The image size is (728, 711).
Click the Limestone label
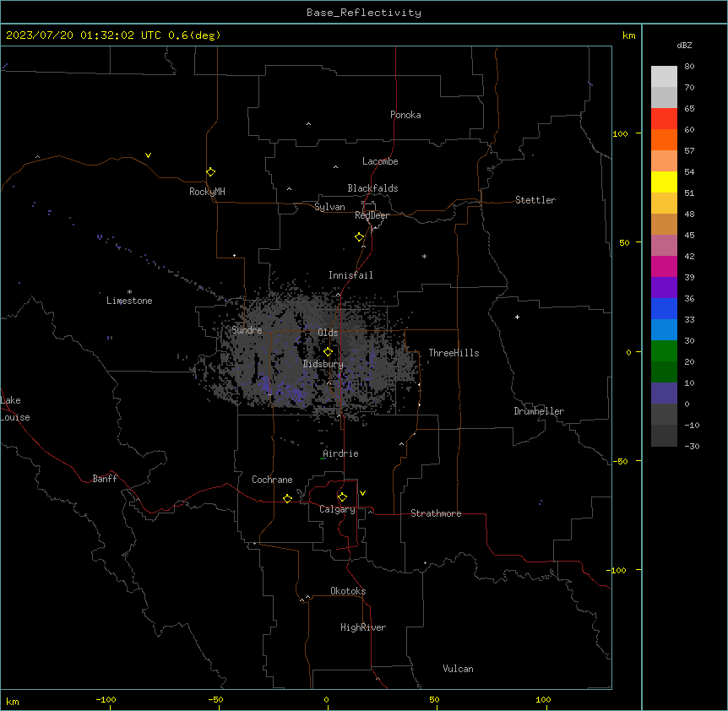point(129,301)
